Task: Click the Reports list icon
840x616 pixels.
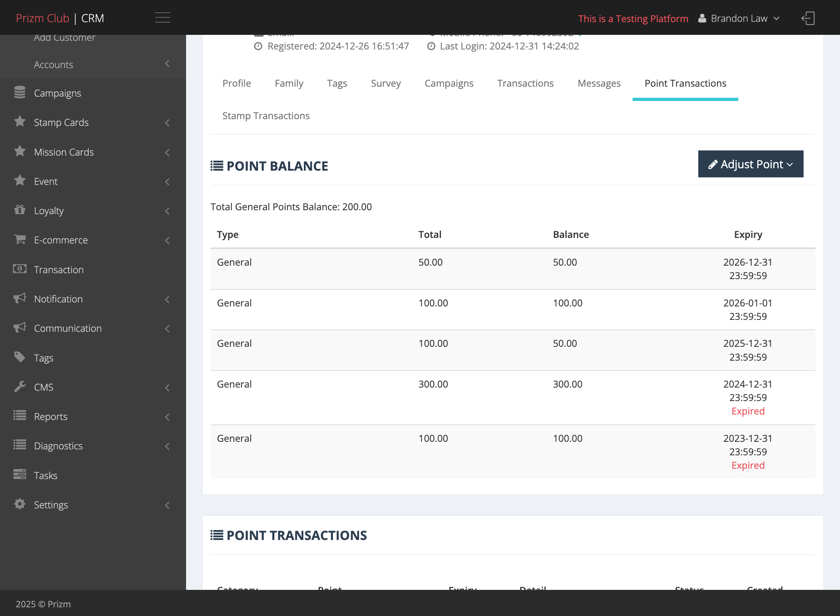Action: coord(20,416)
